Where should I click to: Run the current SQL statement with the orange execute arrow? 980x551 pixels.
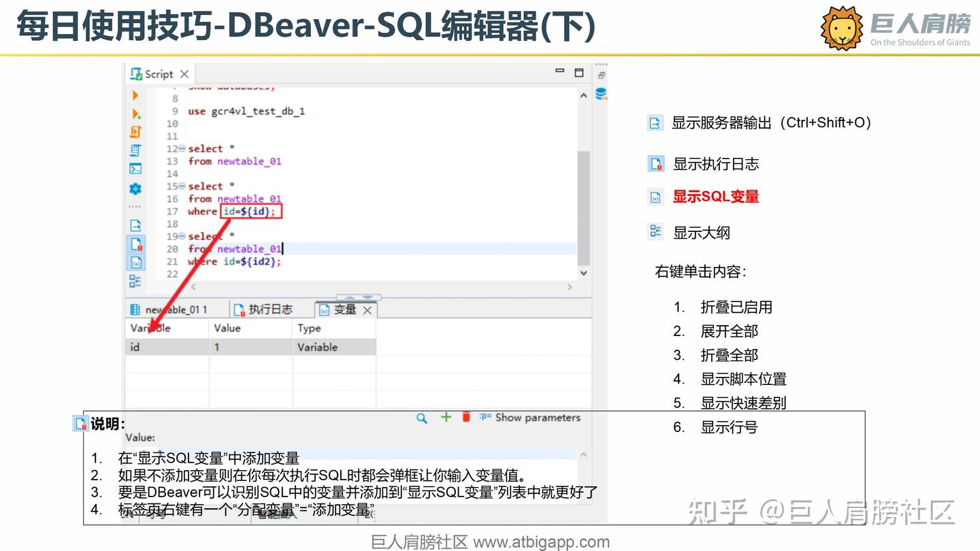coord(135,95)
